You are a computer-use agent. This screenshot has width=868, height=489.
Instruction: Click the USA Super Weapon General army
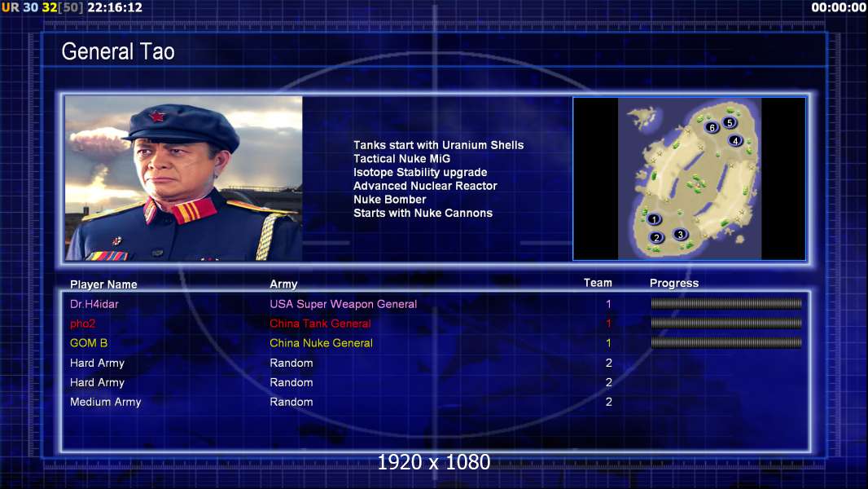click(344, 304)
